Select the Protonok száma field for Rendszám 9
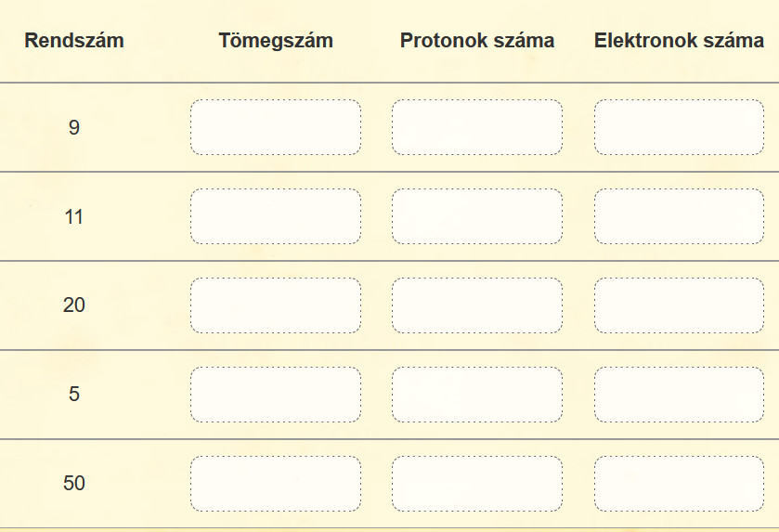The height and width of the screenshot is (532, 779). pos(477,127)
